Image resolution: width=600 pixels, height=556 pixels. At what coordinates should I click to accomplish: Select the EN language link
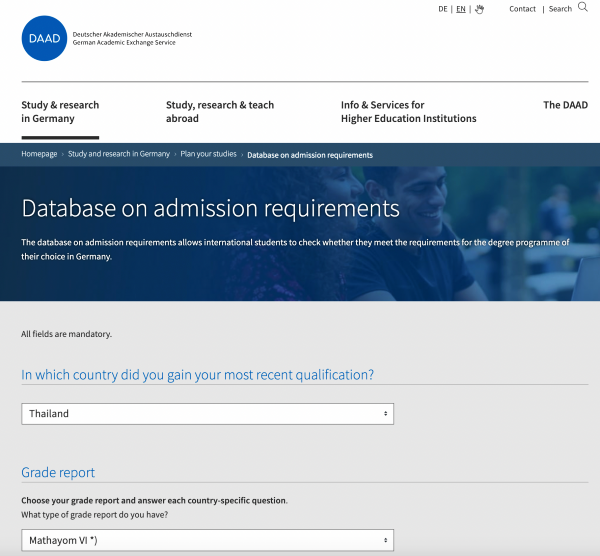click(x=460, y=9)
